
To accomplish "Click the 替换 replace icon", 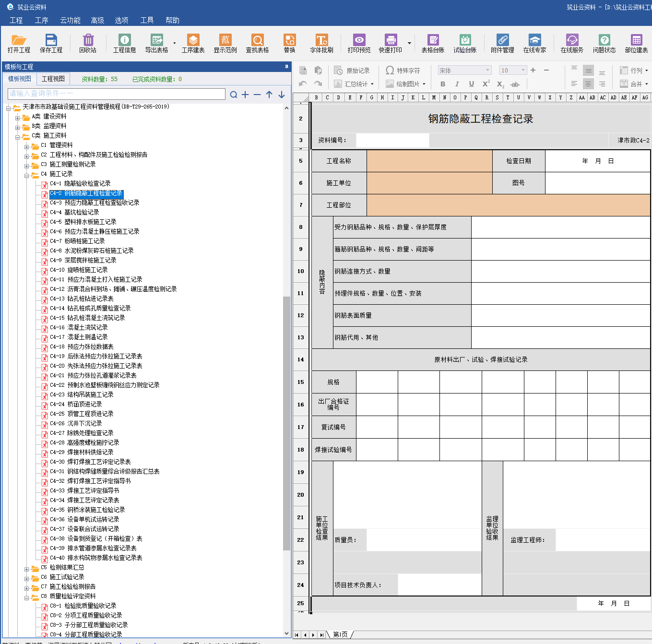I will pyautogui.click(x=289, y=43).
